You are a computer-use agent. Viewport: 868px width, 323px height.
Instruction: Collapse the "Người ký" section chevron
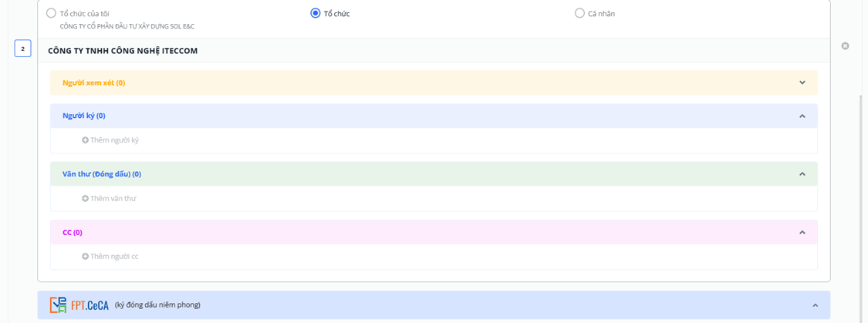click(802, 116)
